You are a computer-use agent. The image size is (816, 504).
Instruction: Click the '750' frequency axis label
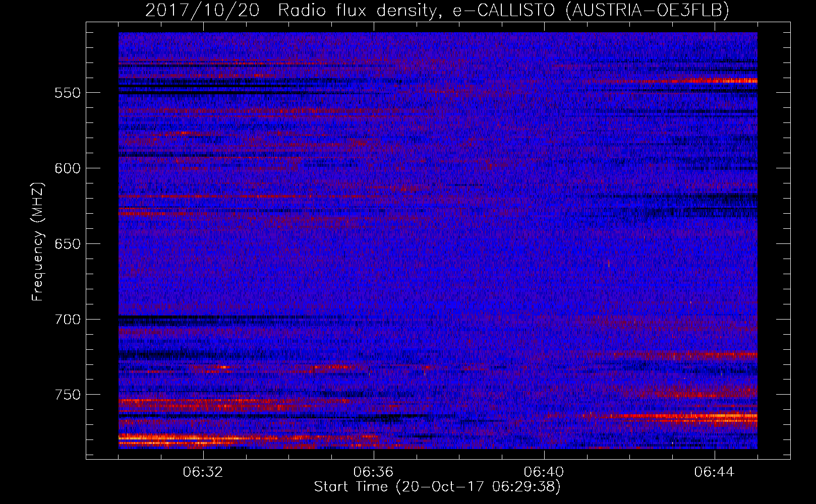pyautogui.click(x=67, y=395)
